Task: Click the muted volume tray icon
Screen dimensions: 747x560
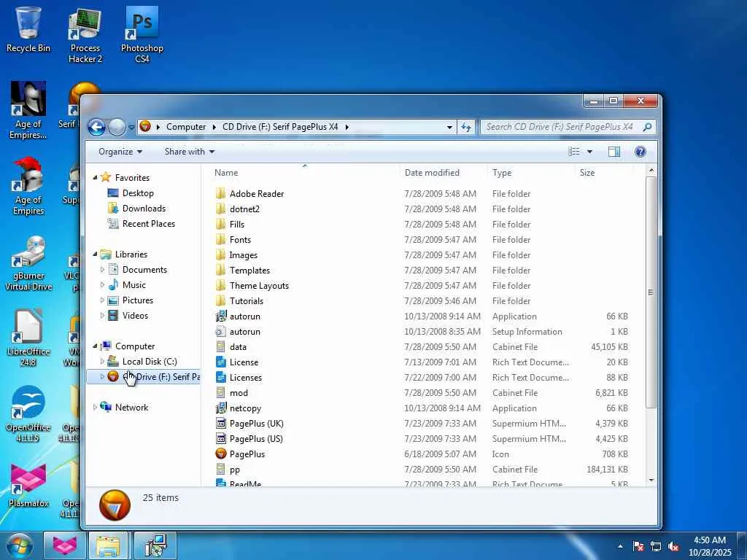Action: 673,546
